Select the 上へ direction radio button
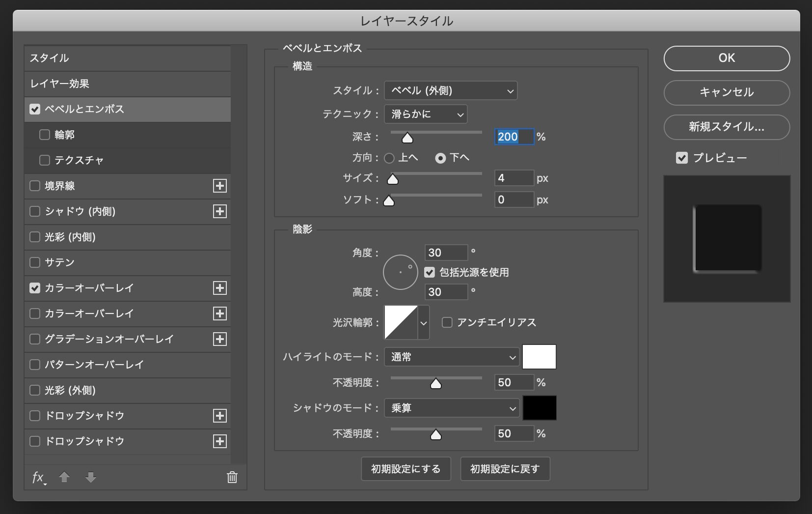The height and width of the screenshot is (514, 812). coord(389,158)
